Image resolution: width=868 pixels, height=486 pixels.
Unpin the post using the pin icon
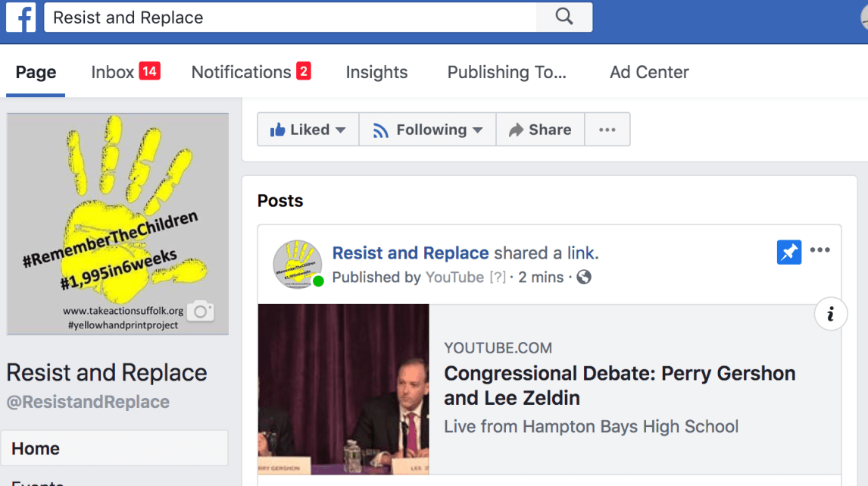pyautogui.click(x=789, y=252)
